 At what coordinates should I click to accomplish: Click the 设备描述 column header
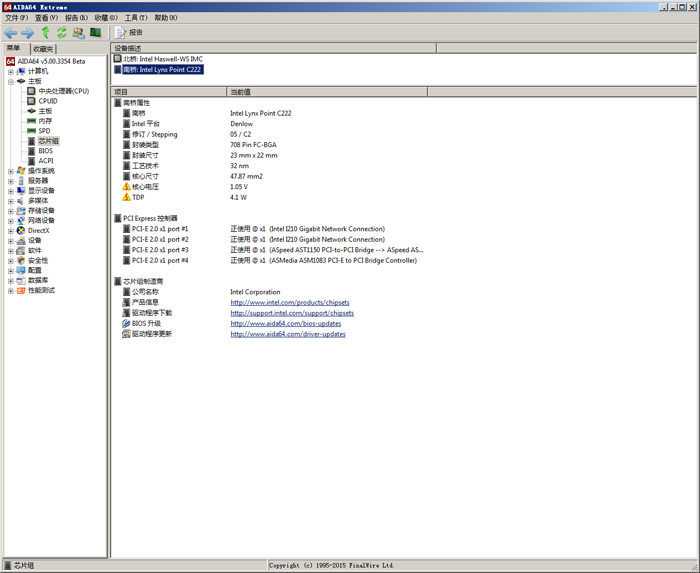click(274, 48)
